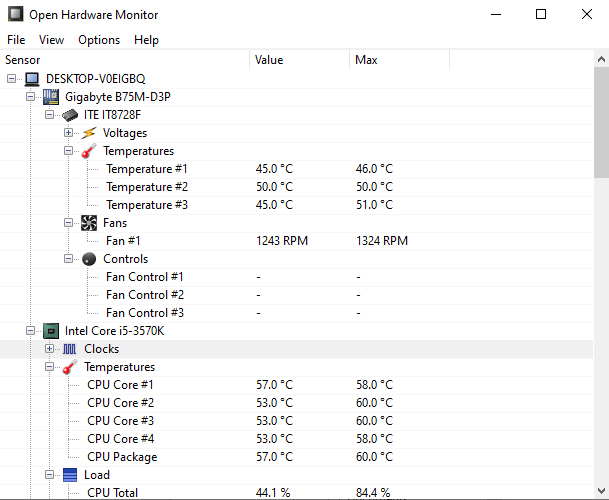Click the 1324 RPM max fan value
This screenshot has height=500, width=609.
pos(382,241)
